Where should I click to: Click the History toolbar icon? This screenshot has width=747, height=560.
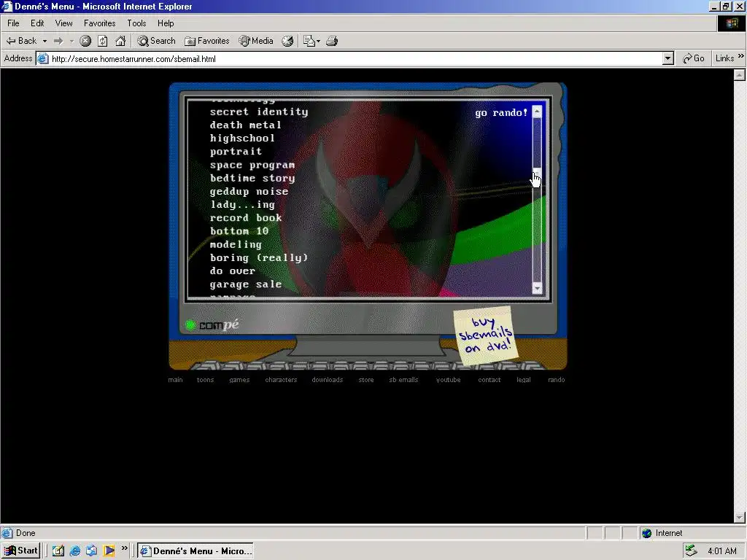click(x=287, y=41)
